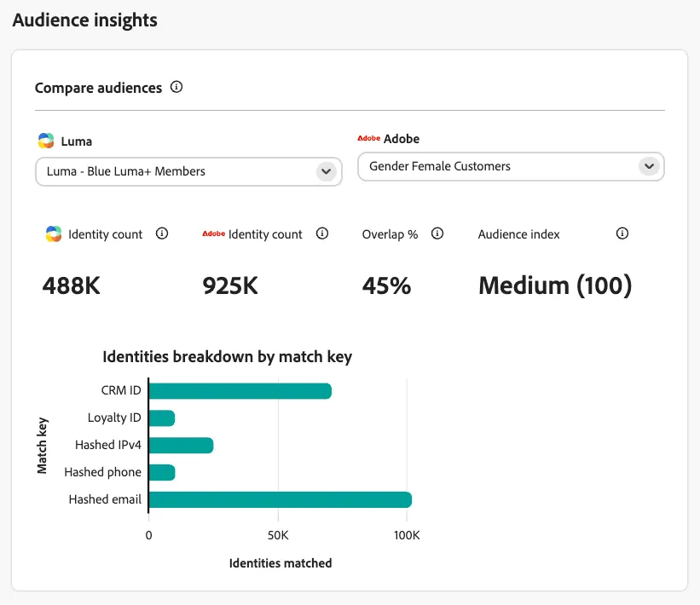Click the Audience index label
Viewport: 700px width, 605px height.
518,234
